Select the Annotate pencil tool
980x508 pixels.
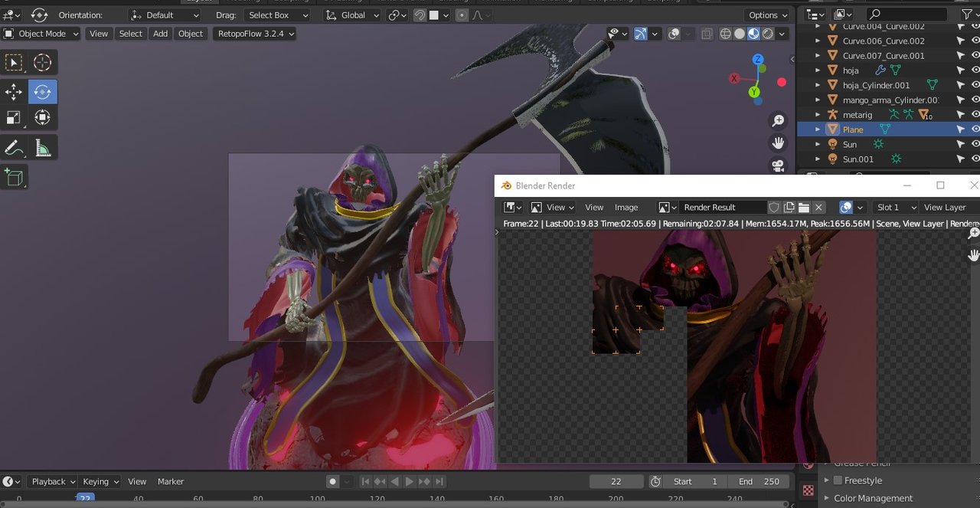point(14,147)
